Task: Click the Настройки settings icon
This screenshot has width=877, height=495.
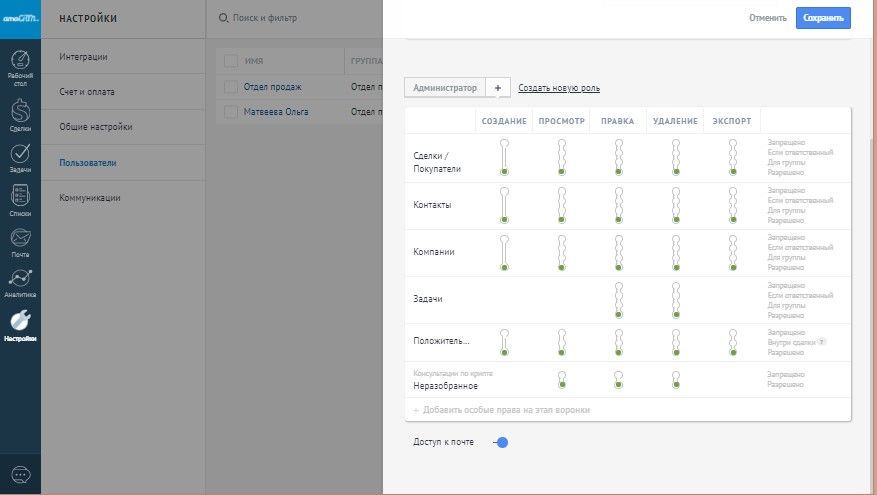Action: pos(20,324)
